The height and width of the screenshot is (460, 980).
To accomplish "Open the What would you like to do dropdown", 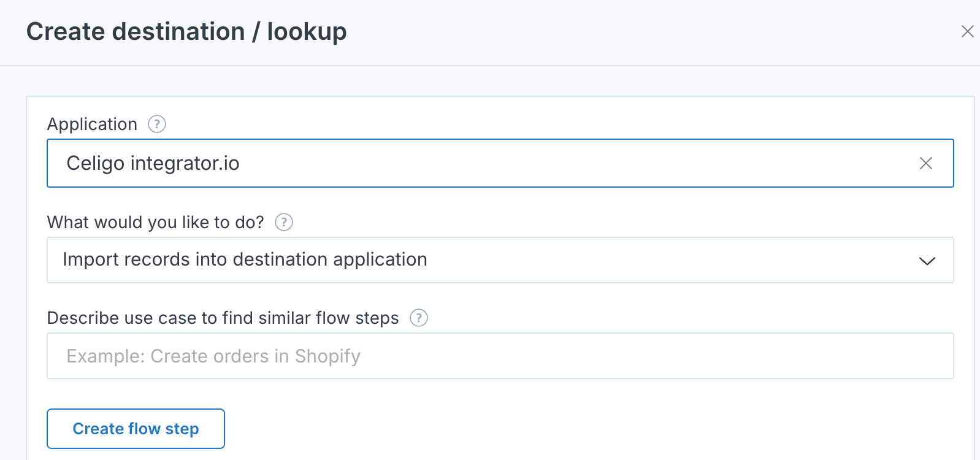I will 500,260.
